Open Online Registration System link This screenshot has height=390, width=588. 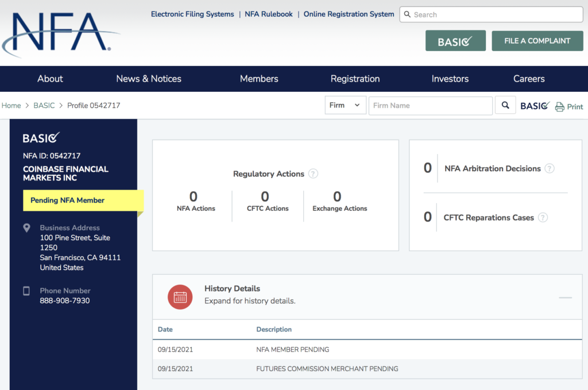point(349,14)
